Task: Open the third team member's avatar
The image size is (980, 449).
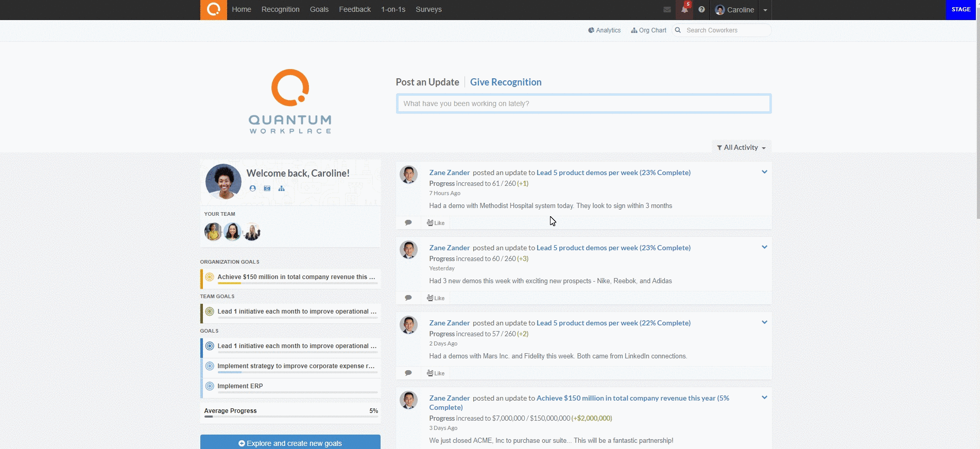Action: coord(251,232)
